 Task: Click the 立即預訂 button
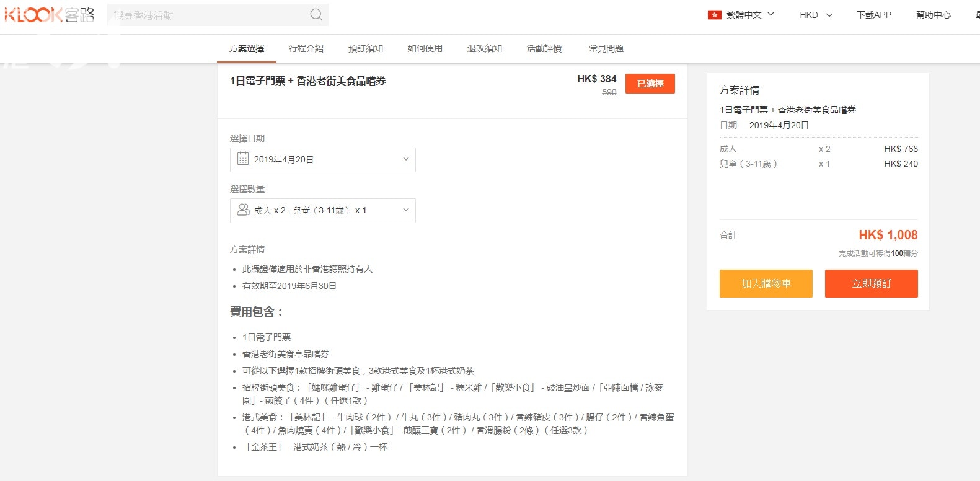871,283
